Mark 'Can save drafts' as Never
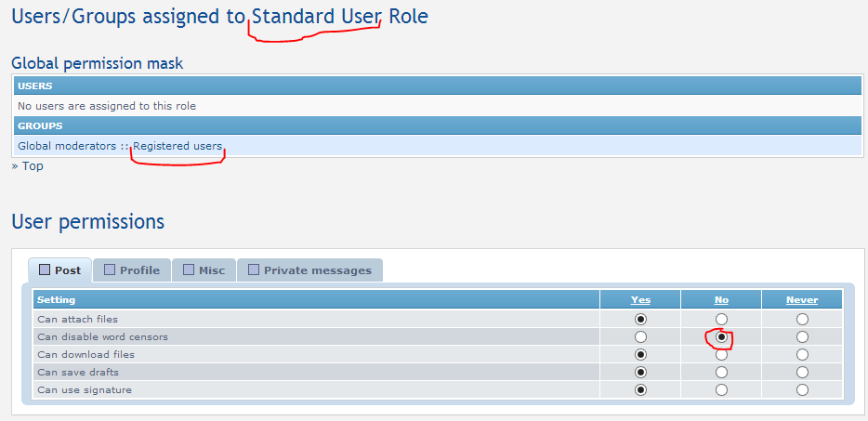The width and height of the screenshot is (868, 421). click(802, 373)
